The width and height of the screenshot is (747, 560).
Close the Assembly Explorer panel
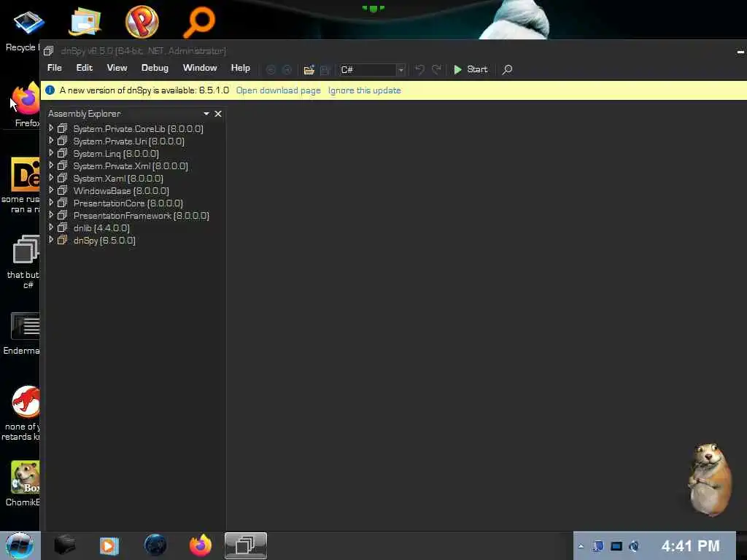click(x=218, y=113)
